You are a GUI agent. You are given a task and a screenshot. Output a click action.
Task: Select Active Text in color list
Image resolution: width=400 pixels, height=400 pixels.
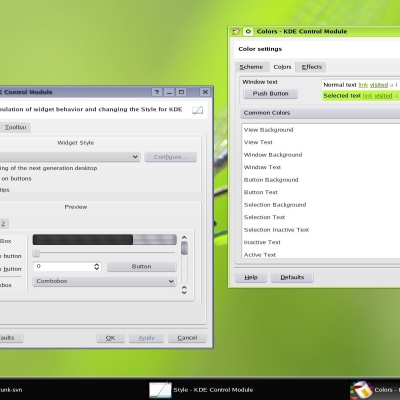pos(260,255)
